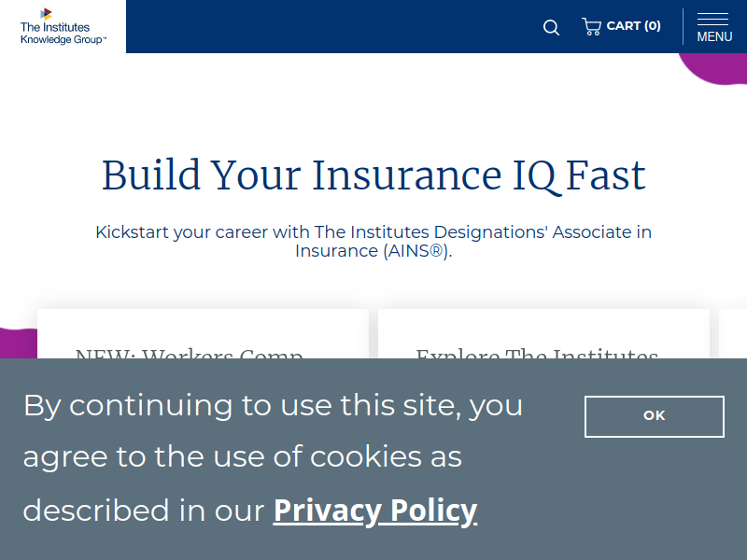Click the cookie notice message text
The height and width of the screenshot is (560, 747).
tap(273, 458)
